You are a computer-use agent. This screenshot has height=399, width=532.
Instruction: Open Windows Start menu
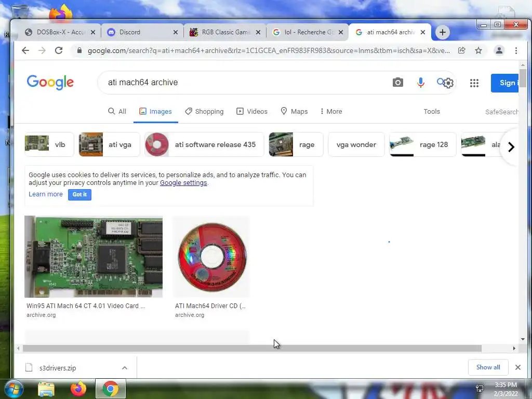(14, 389)
